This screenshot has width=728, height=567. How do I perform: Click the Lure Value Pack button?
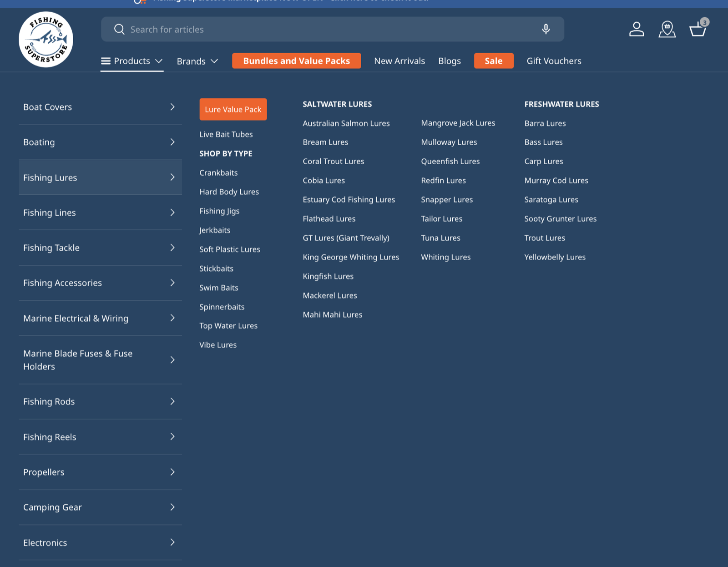233,109
